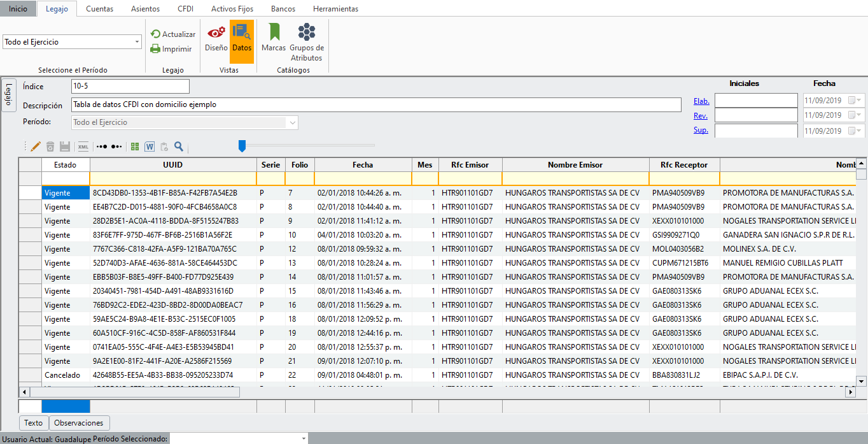Expand the Período Seleccionado status bar dropdown
Screen dimensions: 868x444
(304, 439)
